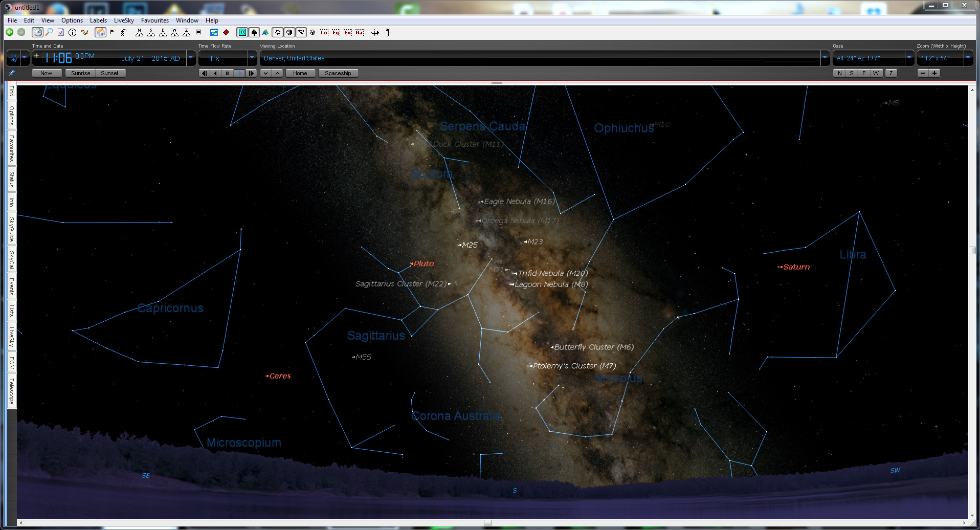Click the grey Forward arrow icon
This screenshot has width=980, height=530.
coord(21,32)
